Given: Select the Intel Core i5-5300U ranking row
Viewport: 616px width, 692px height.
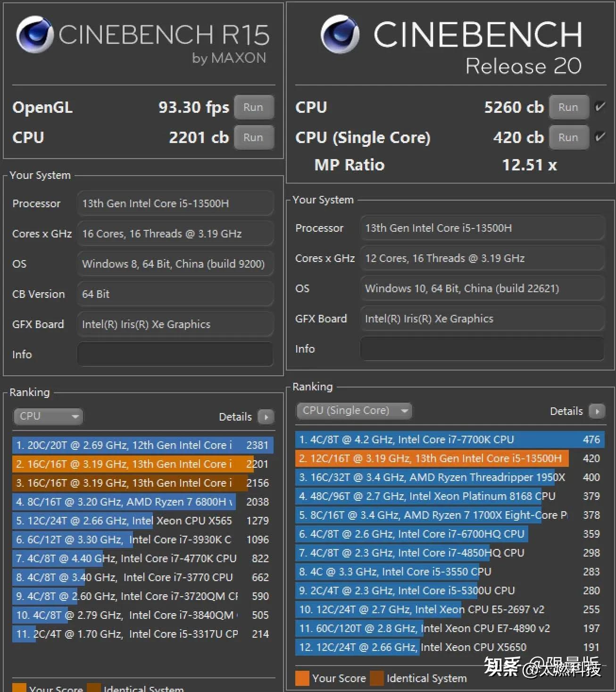Looking at the screenshot, I should tap(450, 591).
